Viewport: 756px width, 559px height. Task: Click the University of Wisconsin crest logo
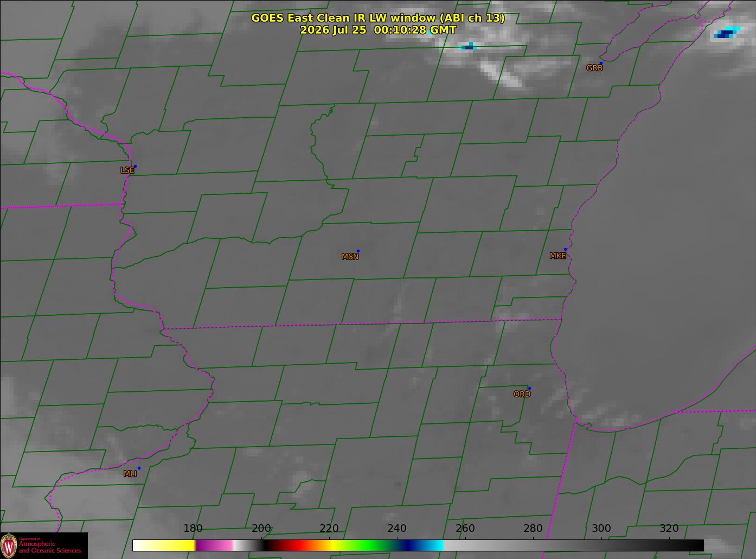[9, 545]
